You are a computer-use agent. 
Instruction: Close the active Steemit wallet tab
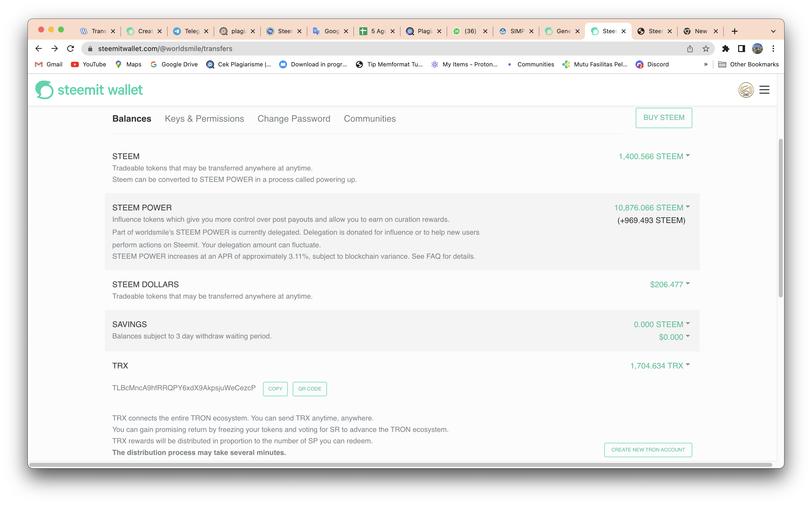624,31
